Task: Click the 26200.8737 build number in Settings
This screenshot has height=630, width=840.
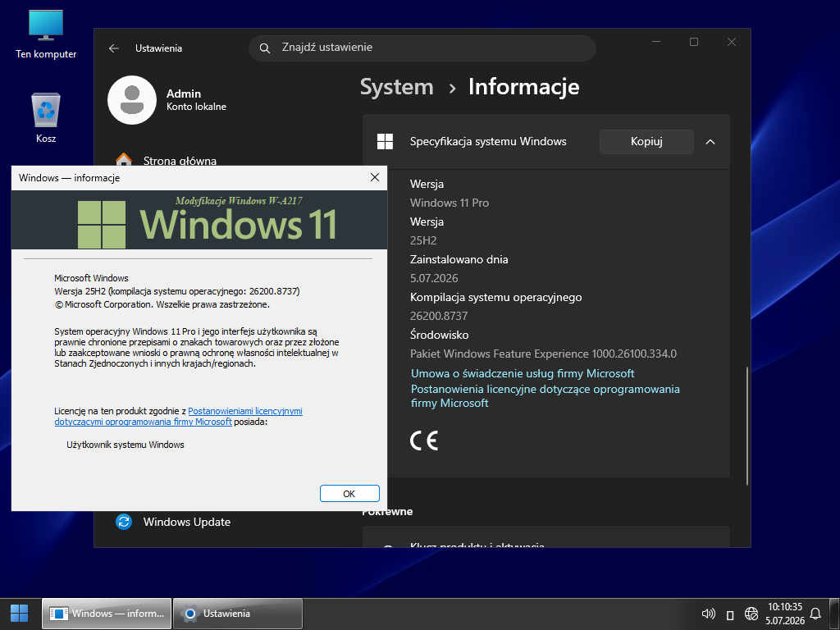Action: (x=439, y=316)
